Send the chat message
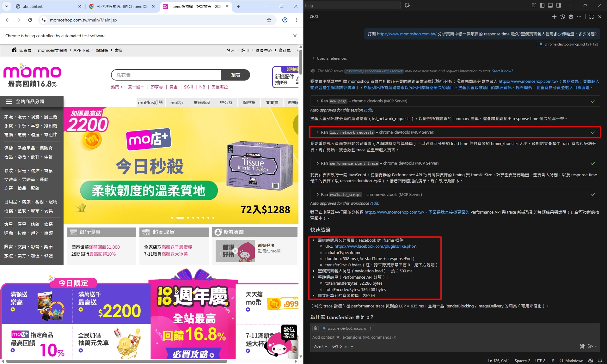The width and height of the screenshot is (607, 364). coord(590,346)
